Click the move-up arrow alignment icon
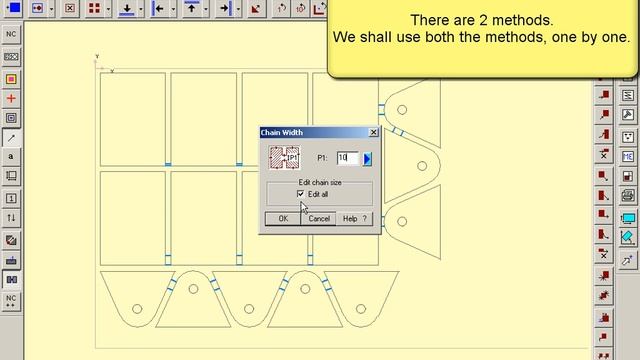The image size is (640, 360). [x=191, y=8]
